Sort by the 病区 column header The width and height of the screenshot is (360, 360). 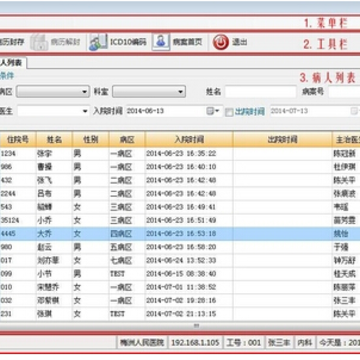coord(127,140)
